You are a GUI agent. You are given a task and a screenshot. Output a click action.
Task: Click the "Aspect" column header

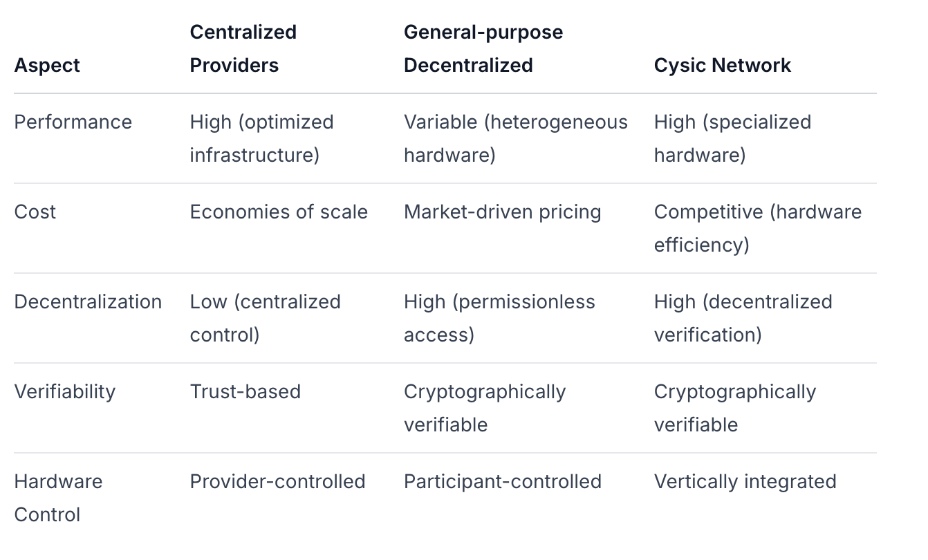click(47, 66)
